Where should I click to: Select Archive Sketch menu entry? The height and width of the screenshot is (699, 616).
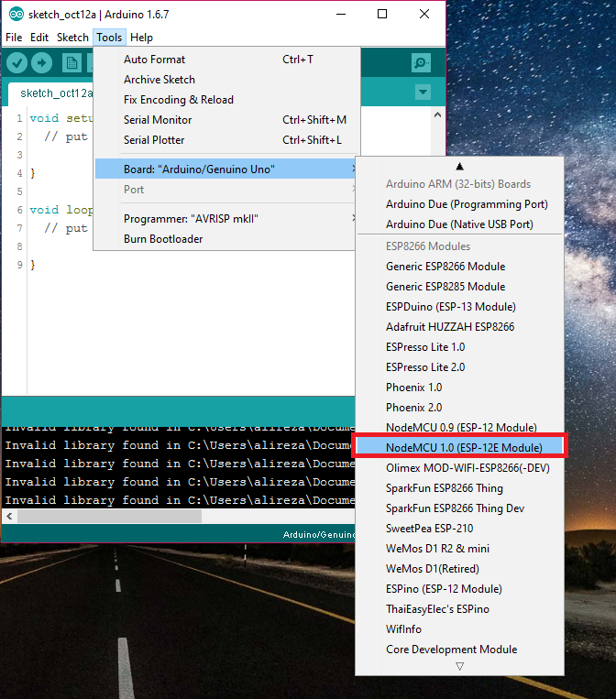tap(227, 80)
